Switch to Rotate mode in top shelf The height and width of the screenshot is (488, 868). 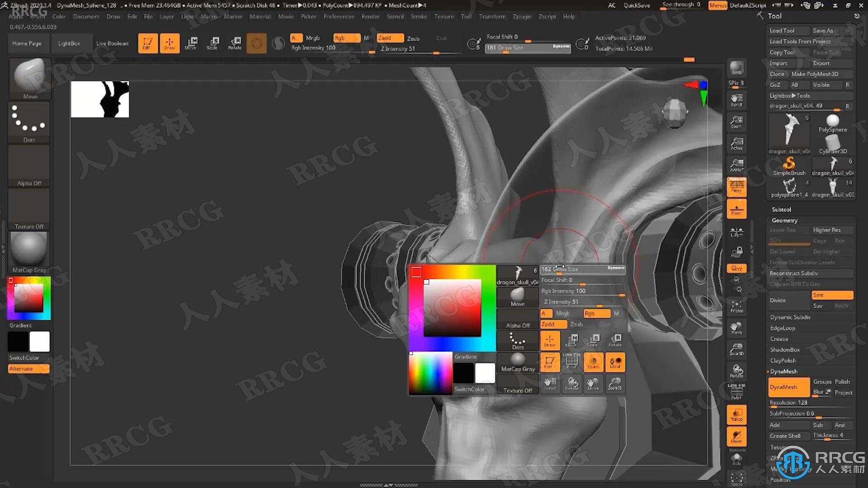pyautogui.click(x=235, y=43)
